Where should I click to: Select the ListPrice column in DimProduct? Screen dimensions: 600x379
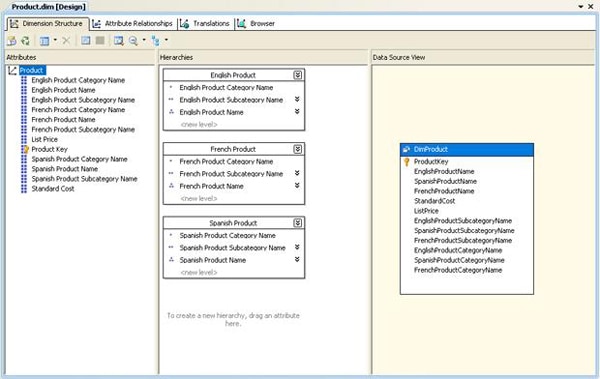[x=426, y=211]
